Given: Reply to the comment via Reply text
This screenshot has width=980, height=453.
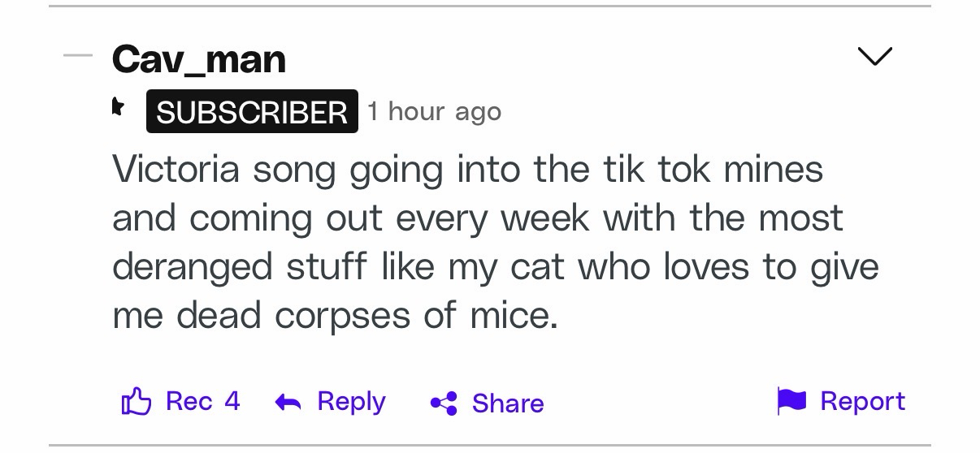Looking at the screenshot, I should coord(351,401).
